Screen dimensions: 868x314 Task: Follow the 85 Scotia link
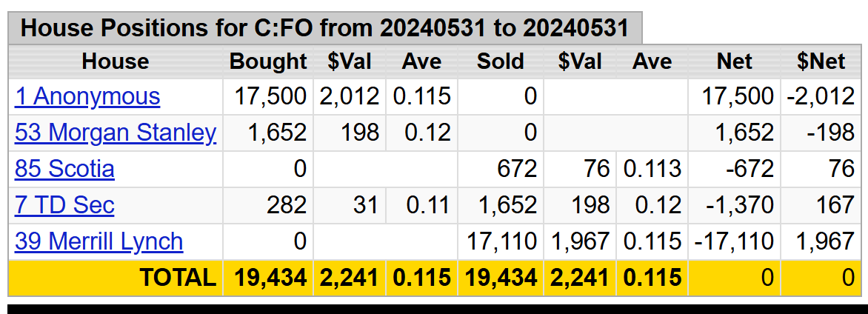pos(64,169)
